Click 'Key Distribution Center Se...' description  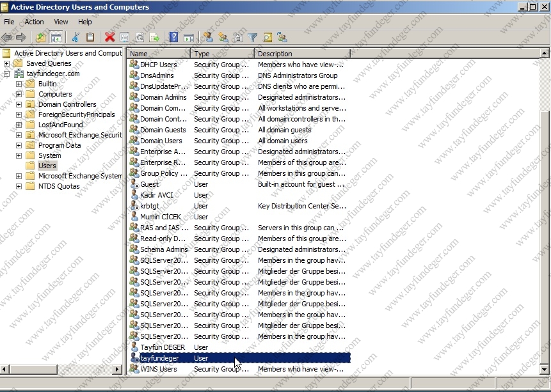pos(302,206)
